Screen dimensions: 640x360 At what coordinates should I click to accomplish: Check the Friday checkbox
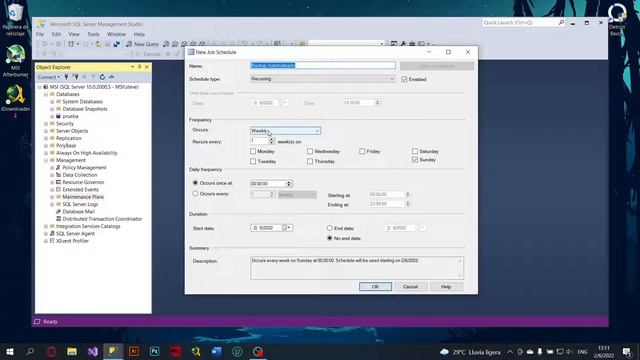coord(362,151)
